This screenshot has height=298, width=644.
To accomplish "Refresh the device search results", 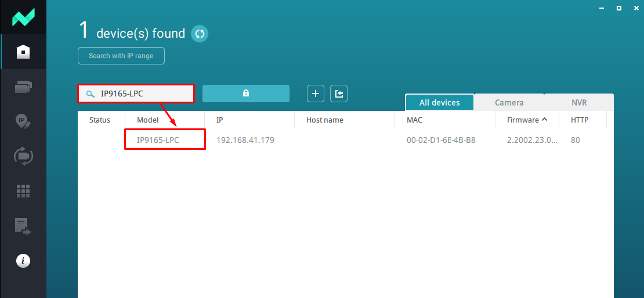I will [200, 34].
